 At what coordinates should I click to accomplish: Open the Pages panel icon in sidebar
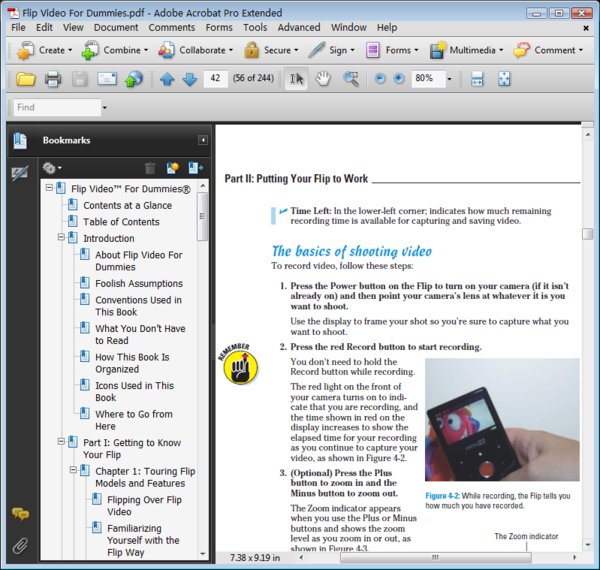click(x=20, y=140)
